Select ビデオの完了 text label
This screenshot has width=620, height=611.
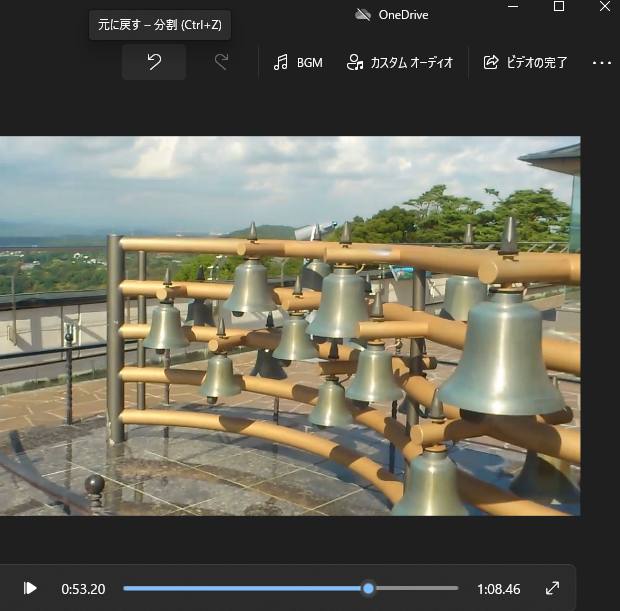(x=537, y=62)
